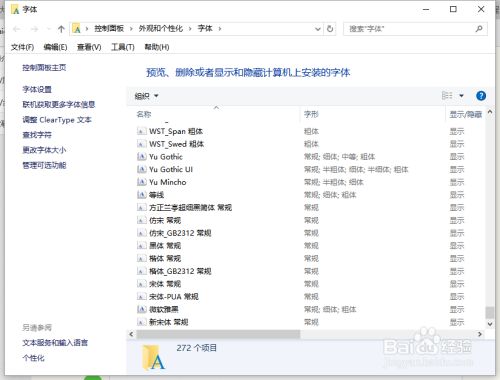Open the address bar history dropdown
Image resolution: width=500 pixels, height=380 pixels.
click(x=318, y=29)
